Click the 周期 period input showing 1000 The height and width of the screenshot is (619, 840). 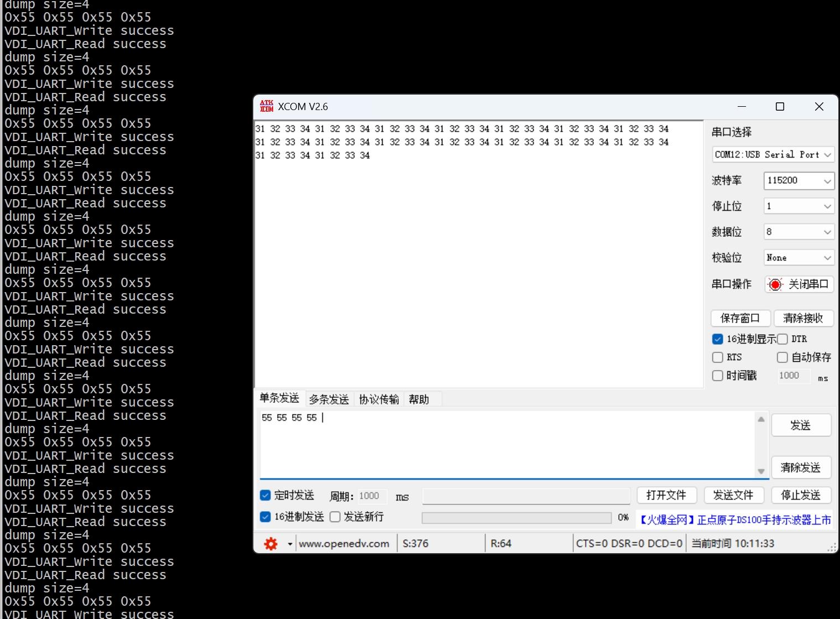(372, 496)
